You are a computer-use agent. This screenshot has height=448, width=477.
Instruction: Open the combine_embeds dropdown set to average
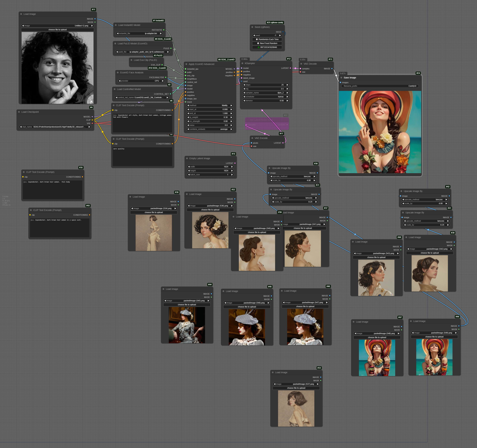click(210, 129)
